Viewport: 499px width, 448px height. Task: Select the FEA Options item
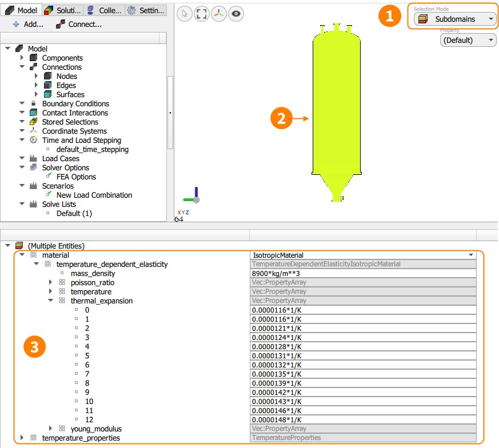(x=76, y=177)
